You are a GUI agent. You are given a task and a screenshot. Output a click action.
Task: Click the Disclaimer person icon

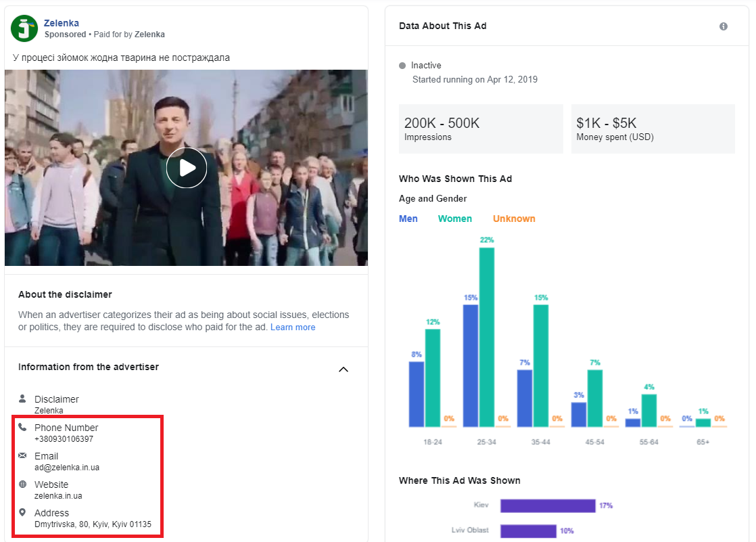pos(22,399)
